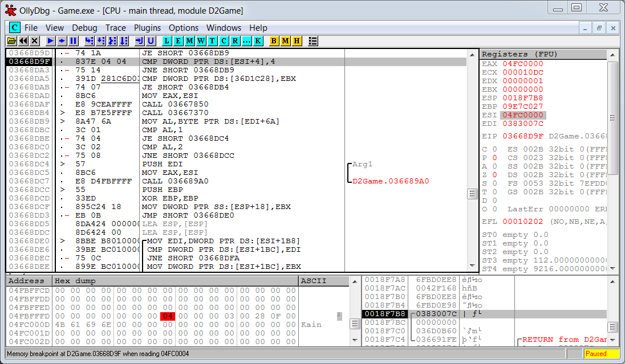Open Hardware breakpoints with the yellow H button
Image resolution: width=625 pixels, height=364 pixels.
[x=297, y=41]
